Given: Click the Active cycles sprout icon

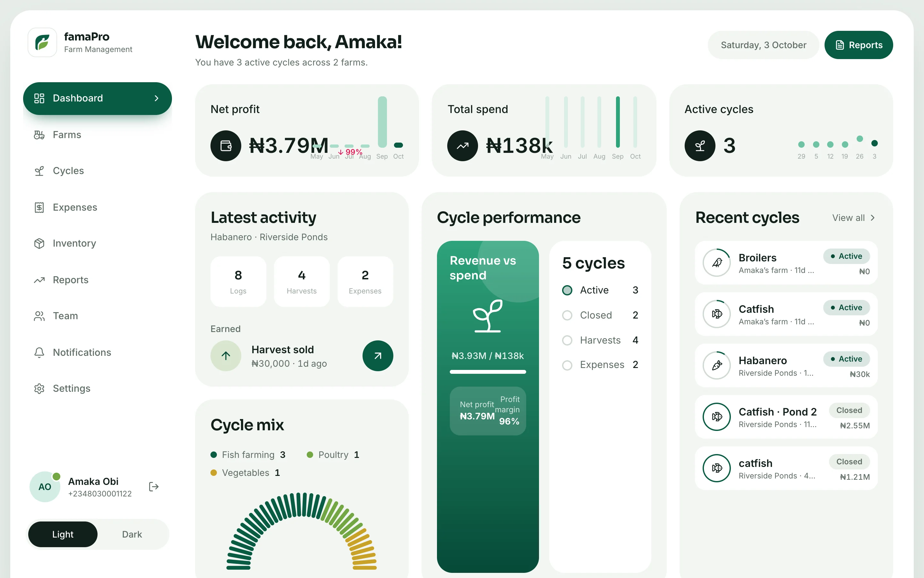Looking at the screenshot, I should click(699, 146).
